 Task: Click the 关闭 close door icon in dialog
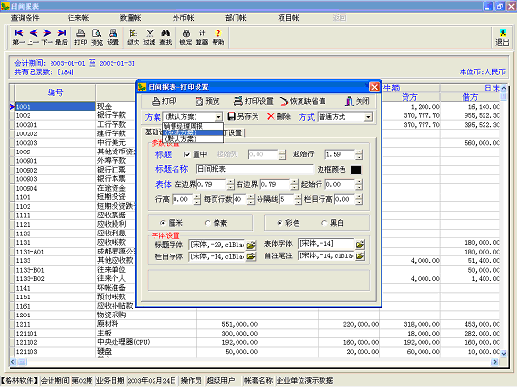[357, 101]
